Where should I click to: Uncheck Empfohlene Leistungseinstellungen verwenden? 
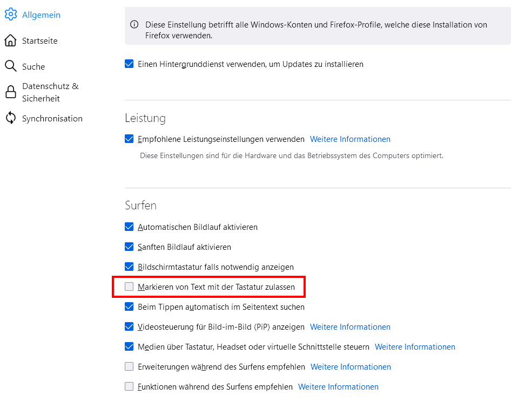tap(129, 139)
